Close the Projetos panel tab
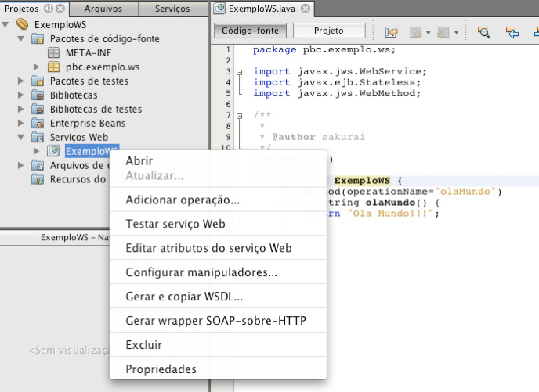Viewport: 539px width, 392px height. pos(60,9)
